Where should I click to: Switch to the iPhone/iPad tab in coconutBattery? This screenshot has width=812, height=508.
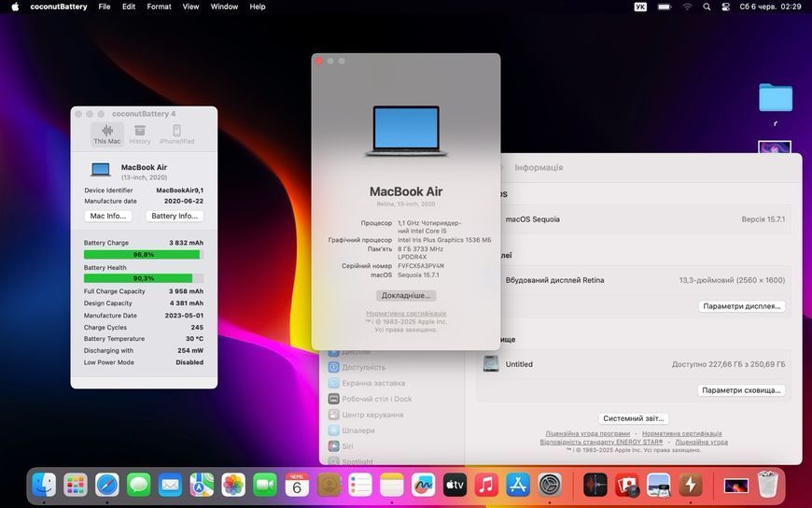click(176, 134)
